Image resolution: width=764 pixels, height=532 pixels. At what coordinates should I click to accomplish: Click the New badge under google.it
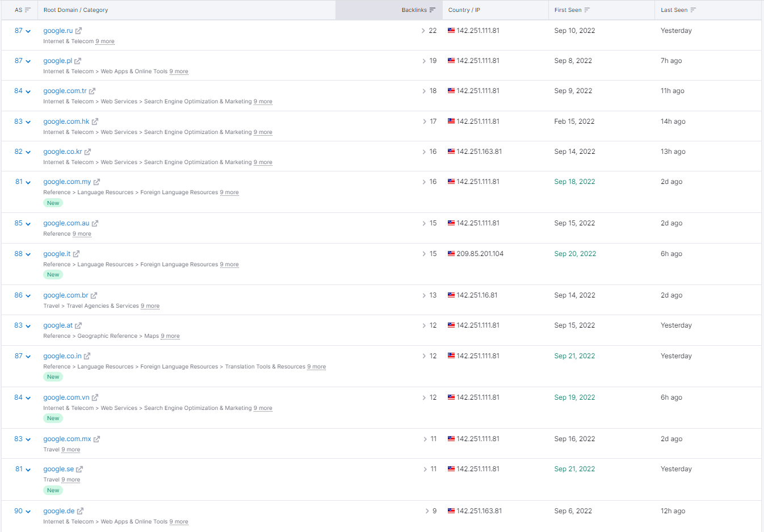pyautogui.click(x=53, y=275)
